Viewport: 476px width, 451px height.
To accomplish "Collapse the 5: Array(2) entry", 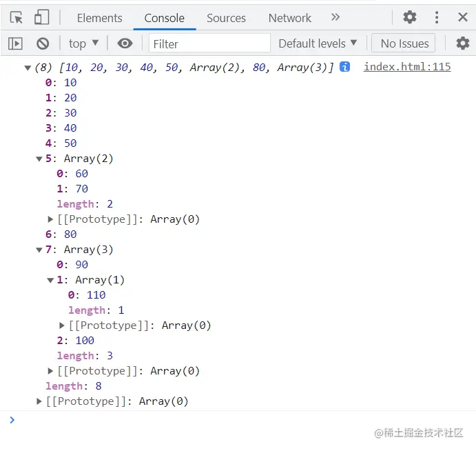I will pyautogui.click(x=39, y=159).
